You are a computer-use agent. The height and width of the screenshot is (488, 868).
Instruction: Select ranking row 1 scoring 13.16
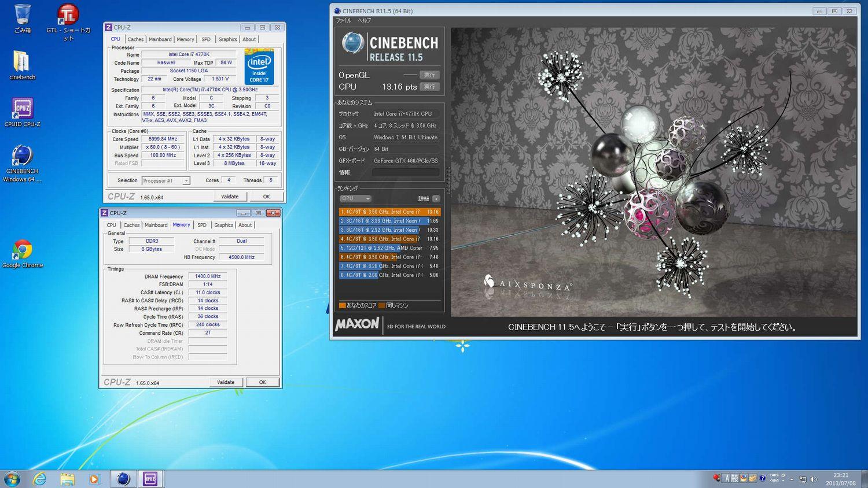click(390, 212)
